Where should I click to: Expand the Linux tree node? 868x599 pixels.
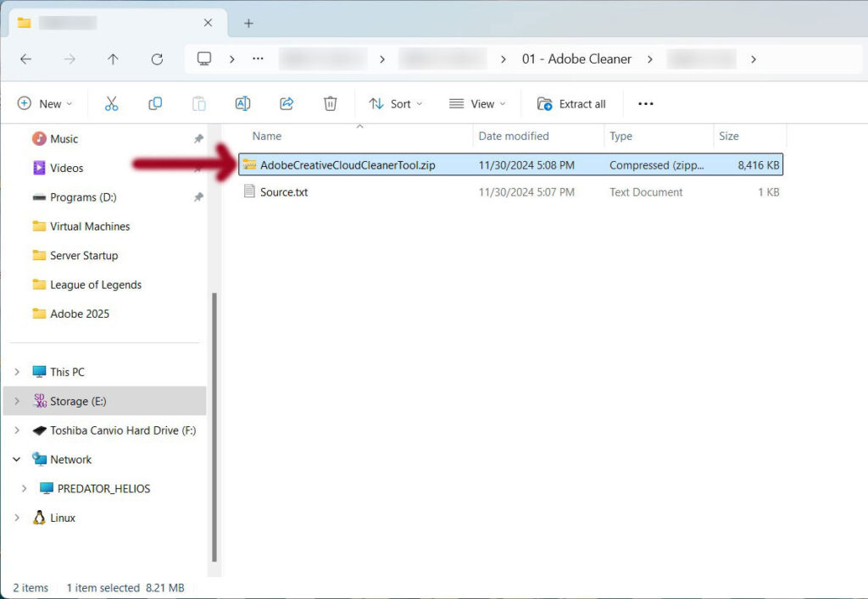tap(17, 518)
